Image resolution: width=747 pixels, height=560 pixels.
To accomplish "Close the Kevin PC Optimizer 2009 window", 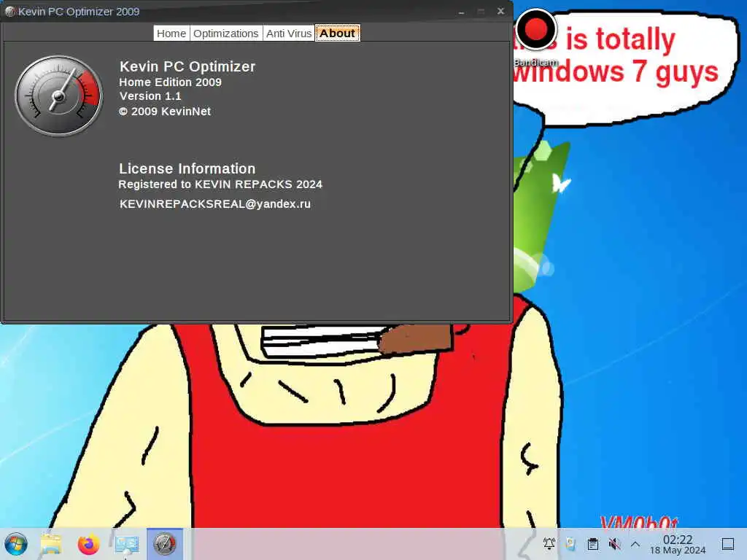I will pos(500,11).
